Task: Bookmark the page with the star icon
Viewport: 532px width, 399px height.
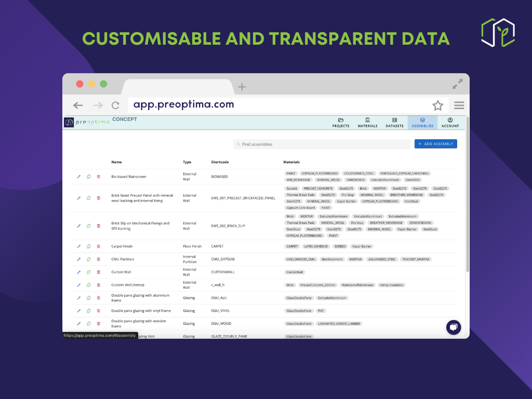Action: point(437,105)
